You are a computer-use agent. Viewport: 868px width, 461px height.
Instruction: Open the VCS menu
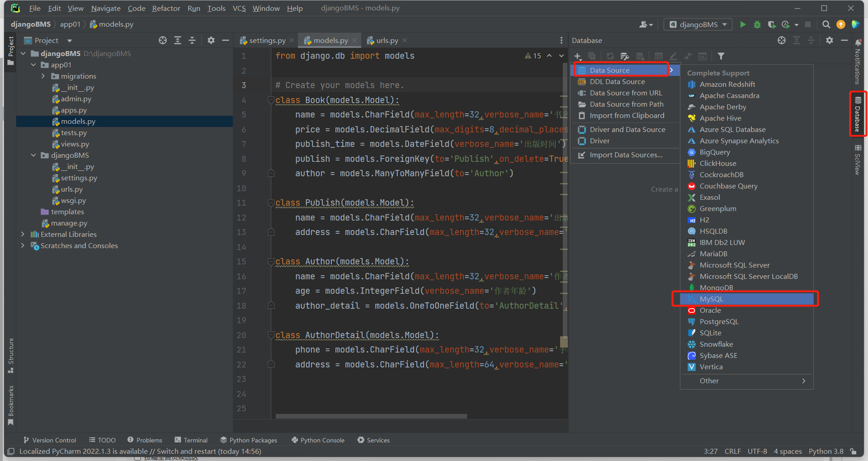239,8
